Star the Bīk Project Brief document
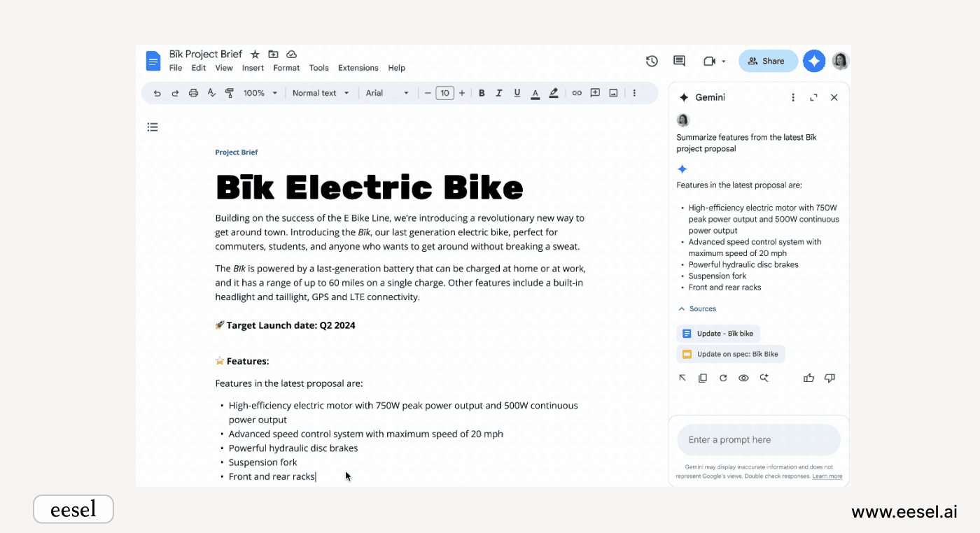 click(x=255, y=55)
